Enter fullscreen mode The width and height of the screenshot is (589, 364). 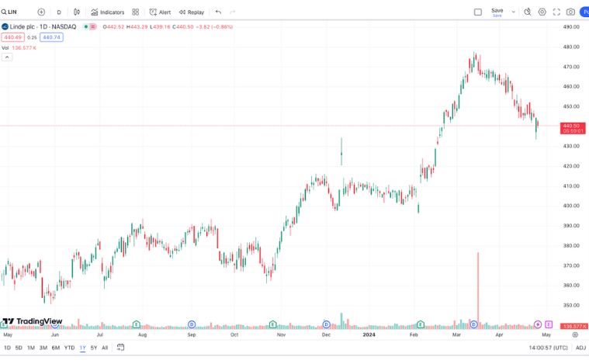(556, 12)
